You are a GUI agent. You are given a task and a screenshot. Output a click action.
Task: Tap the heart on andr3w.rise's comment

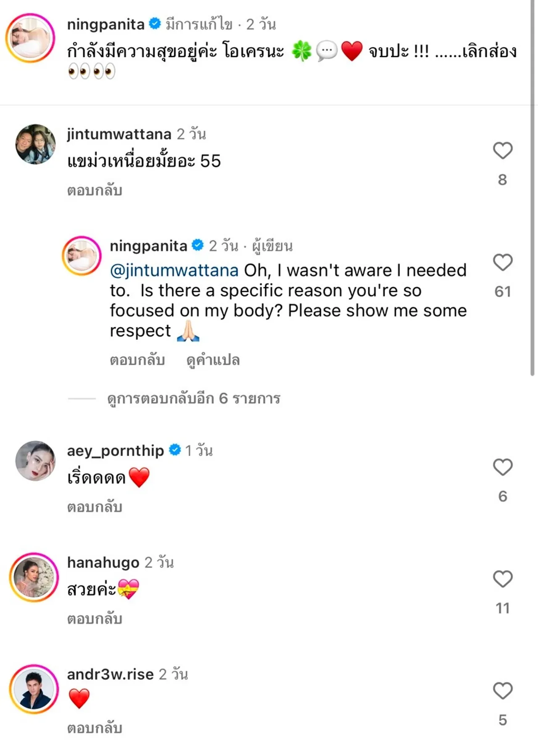point(502,691)
